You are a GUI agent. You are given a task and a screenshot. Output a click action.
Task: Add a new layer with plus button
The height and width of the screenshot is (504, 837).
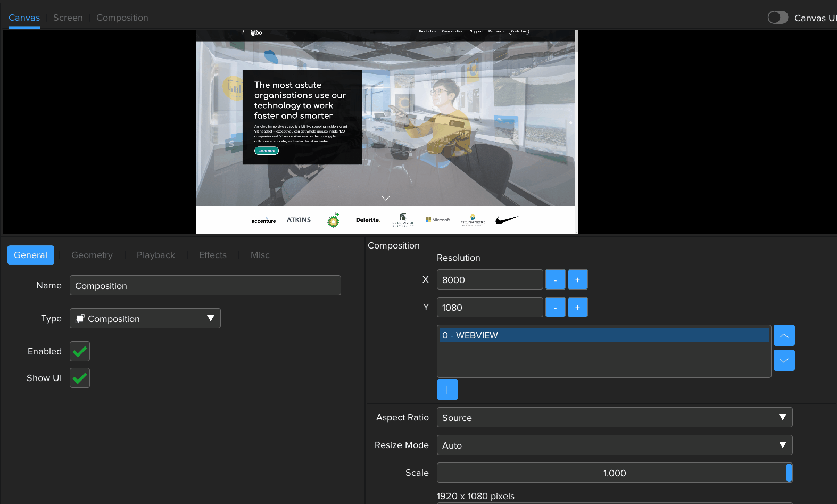coord(447,390)
